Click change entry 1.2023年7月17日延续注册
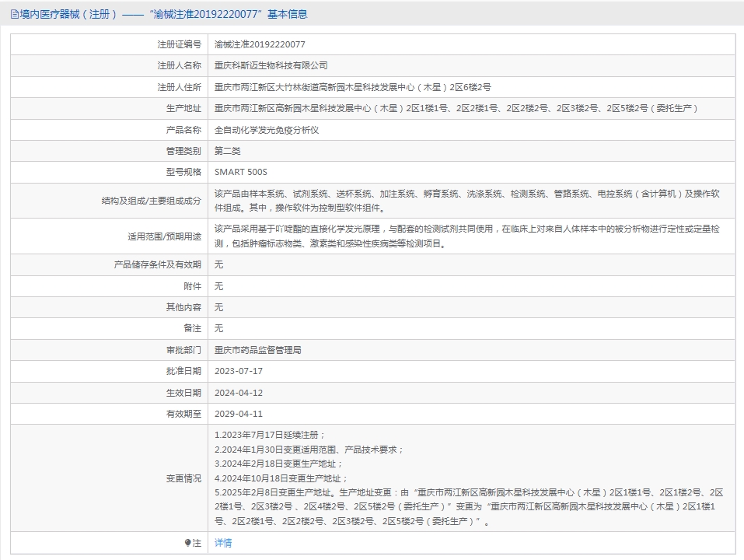This screenshot has height=560, width=744. point(270,435)
